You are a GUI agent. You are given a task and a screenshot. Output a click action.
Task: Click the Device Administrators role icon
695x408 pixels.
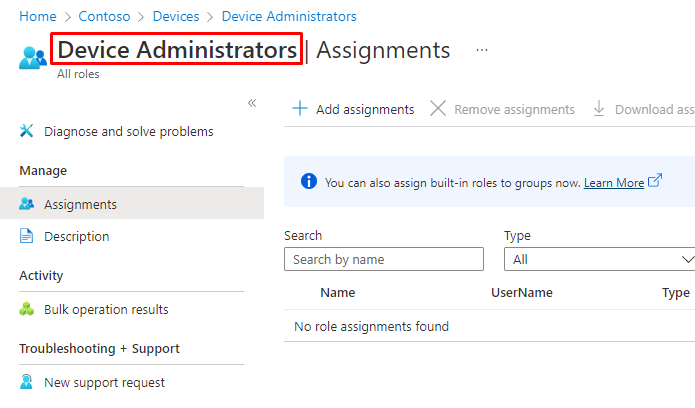click(32, 56)
